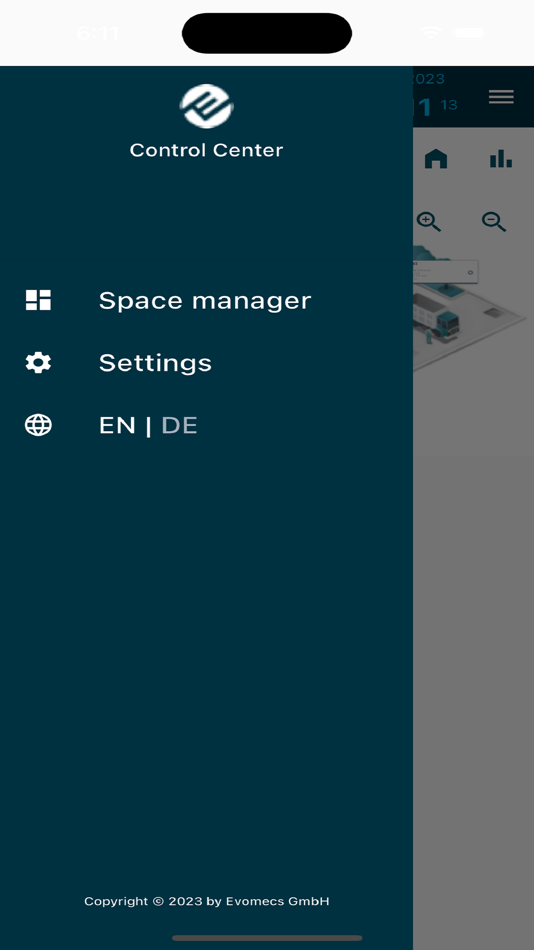Viewport: 534px width, 950px height.
Task: Tap the Wi-Fi status icon
Action: tap(430, 33)
